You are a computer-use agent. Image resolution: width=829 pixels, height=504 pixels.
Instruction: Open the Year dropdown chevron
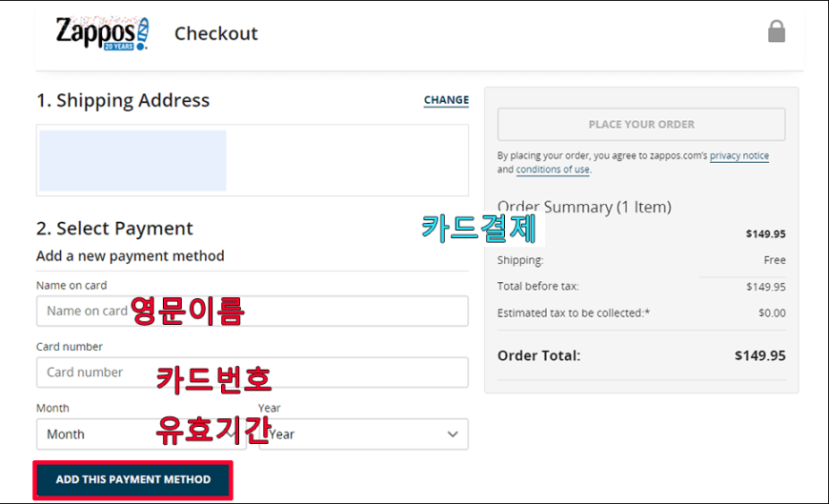(x=453, y=434)
